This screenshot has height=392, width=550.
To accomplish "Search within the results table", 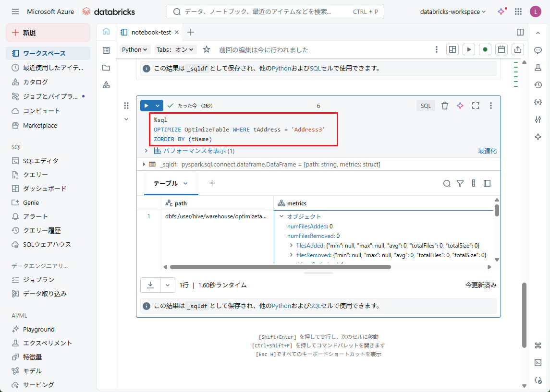I will (447, 183).
